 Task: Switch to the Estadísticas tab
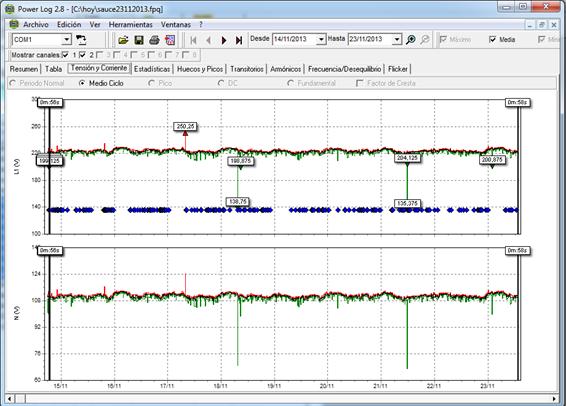152,69
